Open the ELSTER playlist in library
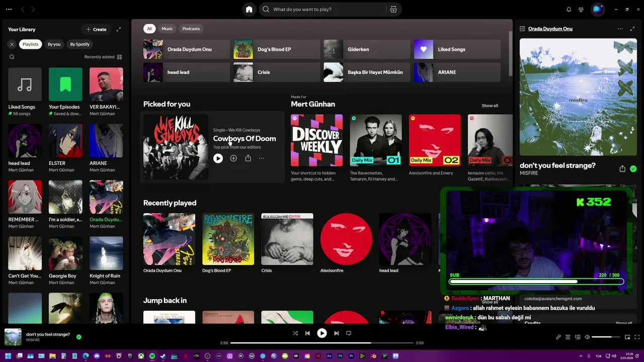This screenshot has width=644, height=362. 65,148
